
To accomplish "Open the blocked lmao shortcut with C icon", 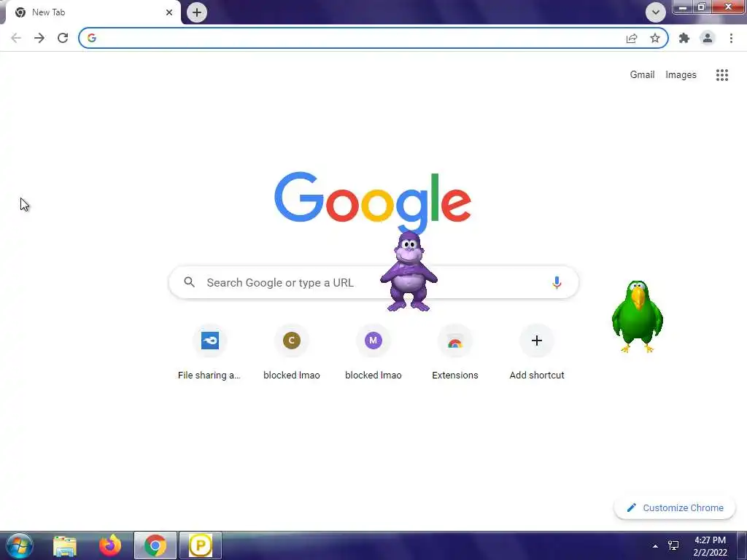I will [x=292, y=352].
